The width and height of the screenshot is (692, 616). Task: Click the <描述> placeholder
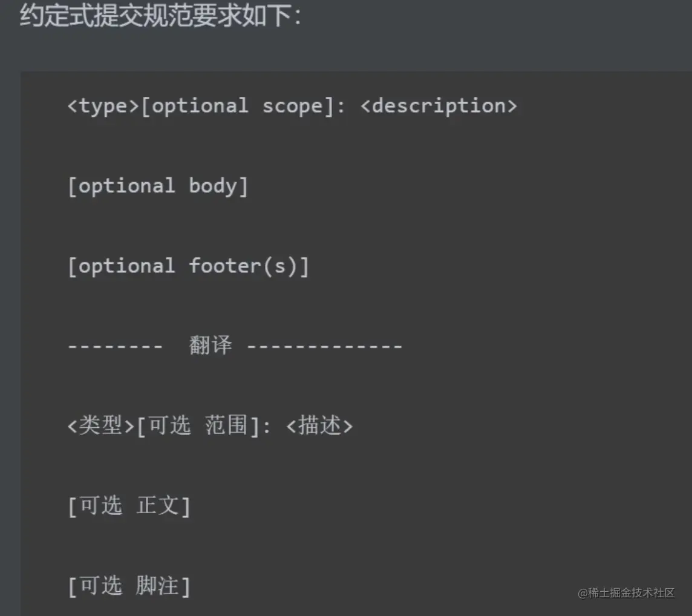(319, 426)
